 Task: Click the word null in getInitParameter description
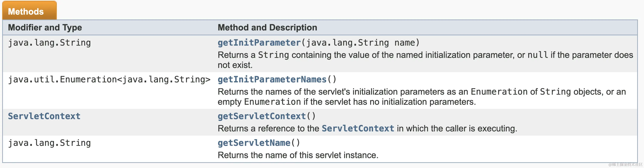tap(538, 55)
